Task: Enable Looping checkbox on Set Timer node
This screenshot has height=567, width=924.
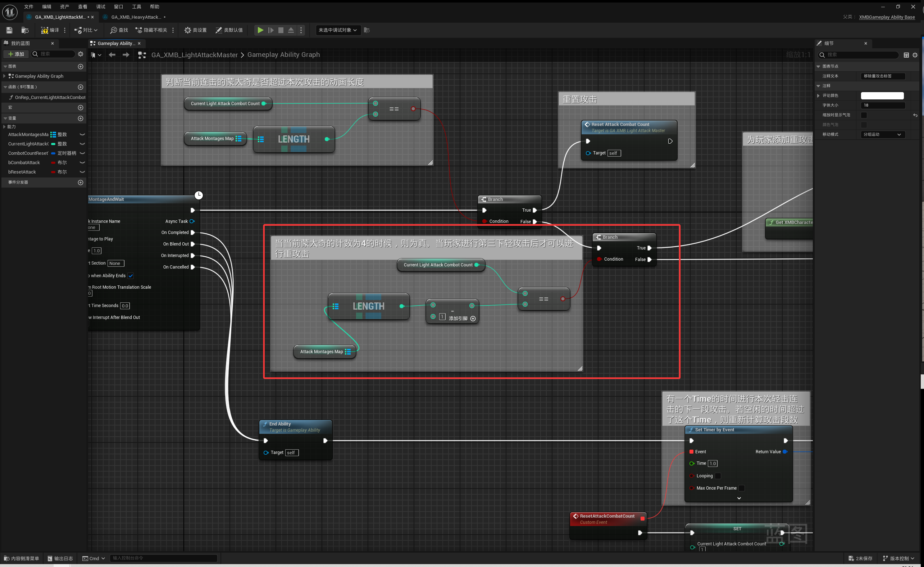Action: (718, 476)
